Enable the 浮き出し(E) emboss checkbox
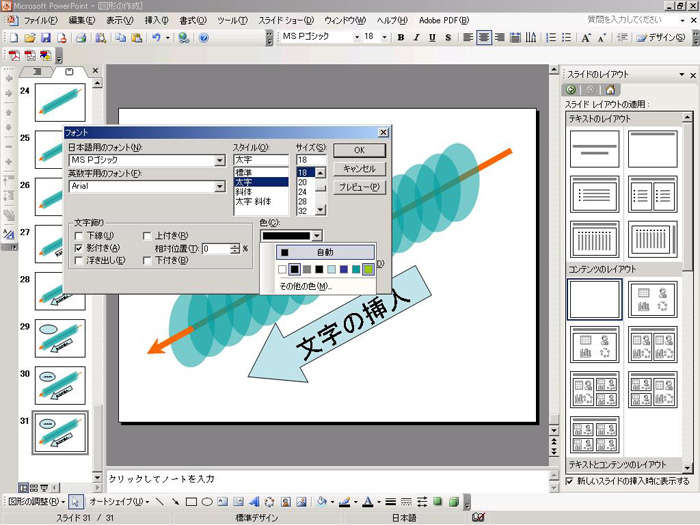 79,260
